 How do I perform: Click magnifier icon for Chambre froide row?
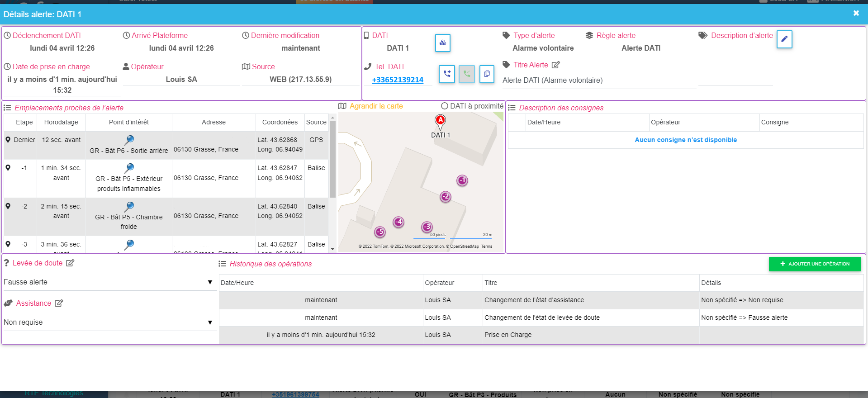[129, 206]
